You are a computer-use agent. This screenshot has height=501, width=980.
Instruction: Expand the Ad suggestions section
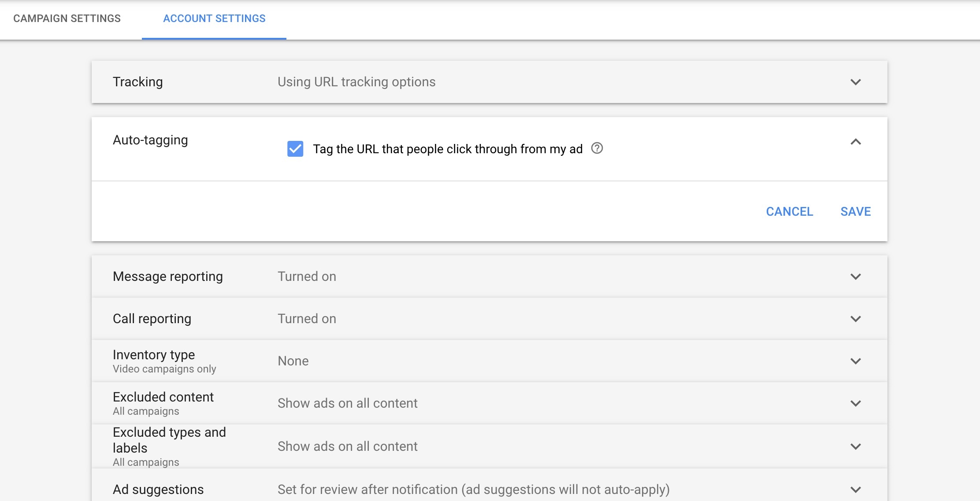855,489
